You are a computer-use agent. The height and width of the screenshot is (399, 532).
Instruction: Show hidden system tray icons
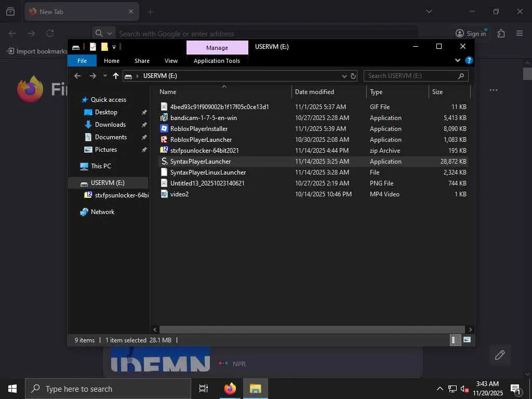pyautogui.click(x=440, y=389)
